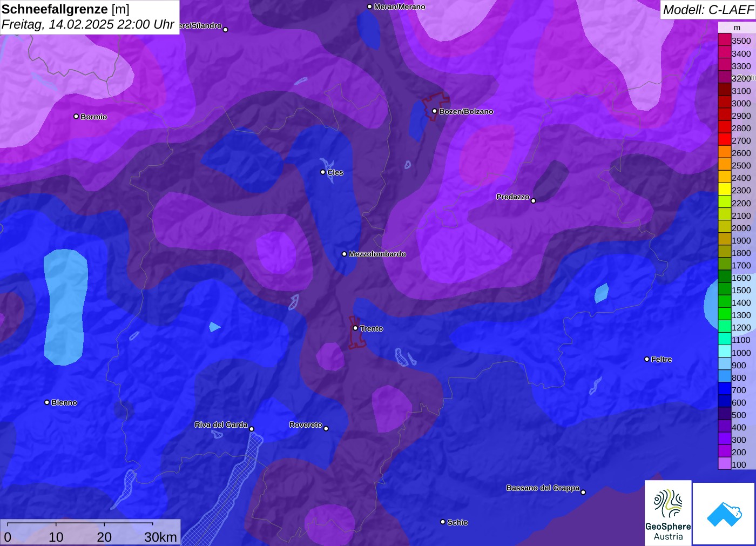The width and height of the screenshot is (756, 546).
Task: Click the 100 m purple legend swatch
Action: (724, 463)
